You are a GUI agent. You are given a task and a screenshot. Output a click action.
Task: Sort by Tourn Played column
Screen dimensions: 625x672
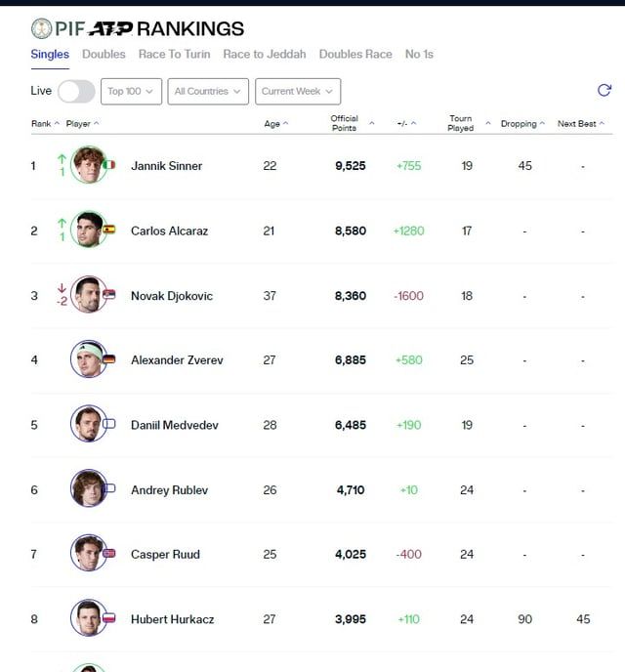click(x=461, y=123)
